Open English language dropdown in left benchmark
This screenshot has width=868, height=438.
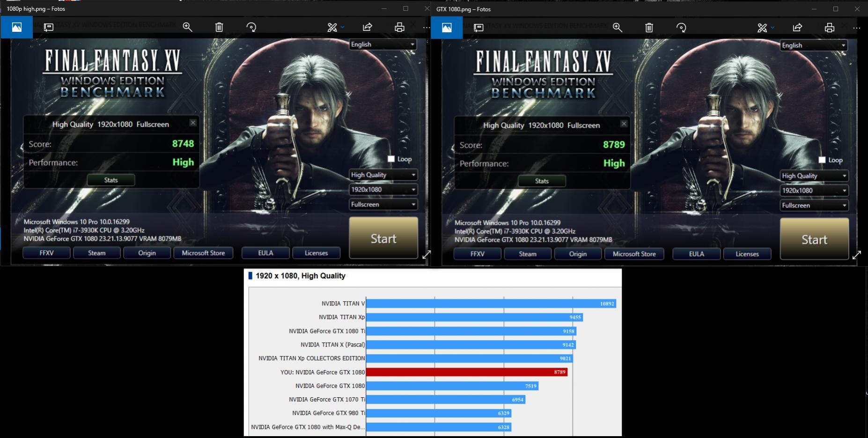pos(383,44)
